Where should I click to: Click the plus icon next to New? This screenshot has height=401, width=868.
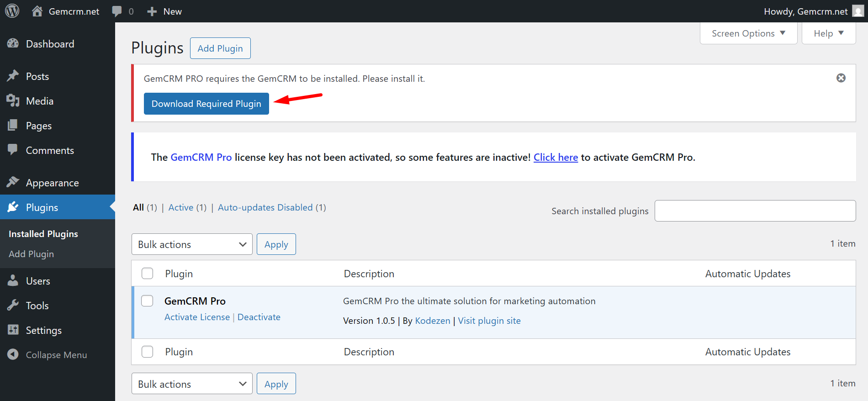(x=152, y=11)
